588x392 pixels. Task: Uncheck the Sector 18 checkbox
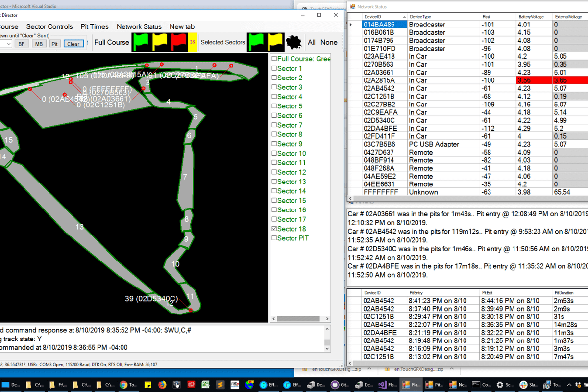click(274, 229)
